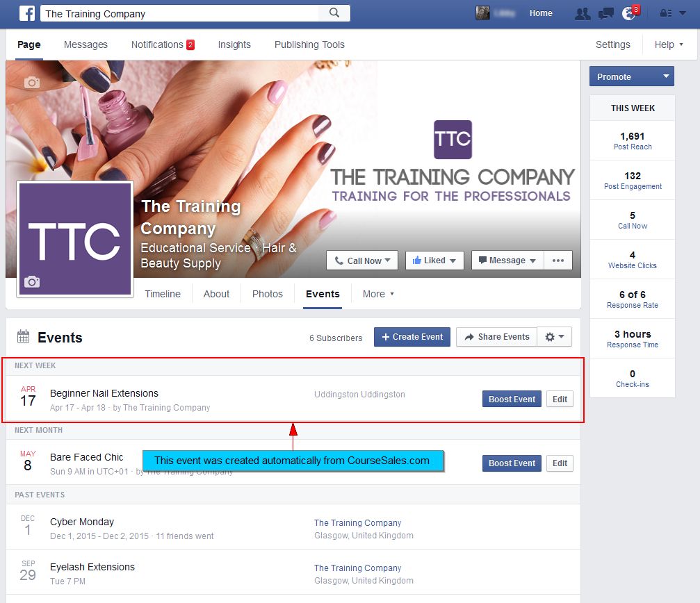Screen dimensions: 700x603
Task: View Call Now stat
Action: (x=633, y=220)
